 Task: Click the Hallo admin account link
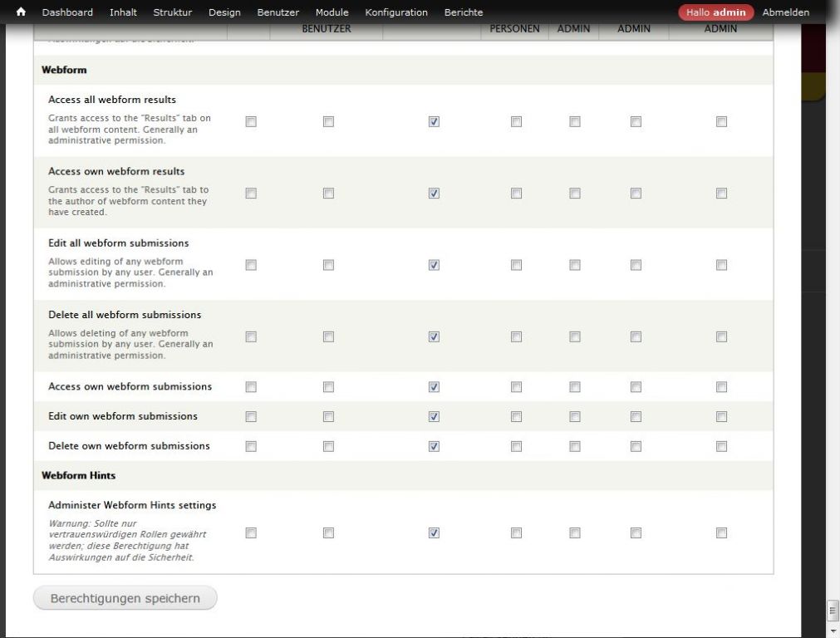pos(715,12)
